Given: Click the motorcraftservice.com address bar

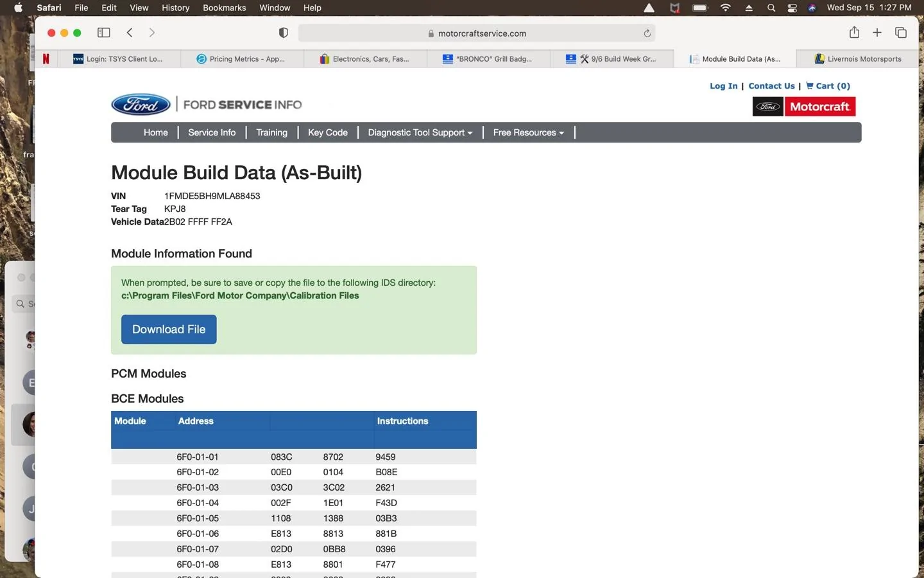Looking at the screenshot, I should (x=476, y=33).
